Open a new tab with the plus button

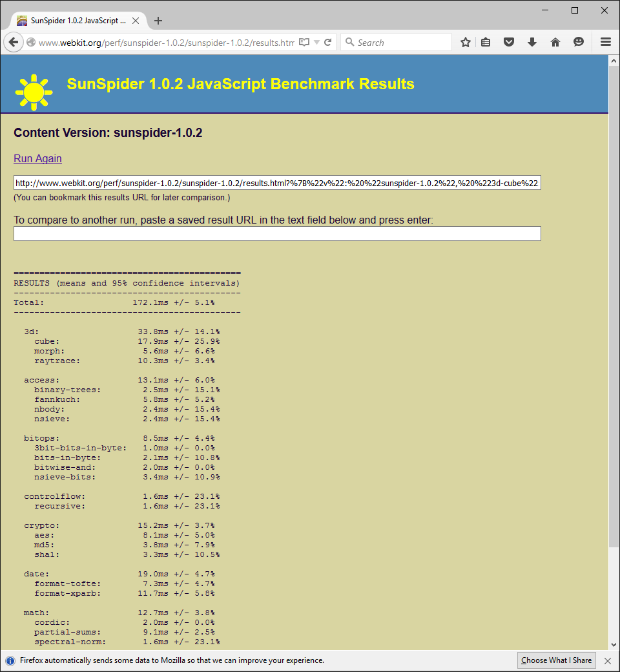[x=158, y=21]
